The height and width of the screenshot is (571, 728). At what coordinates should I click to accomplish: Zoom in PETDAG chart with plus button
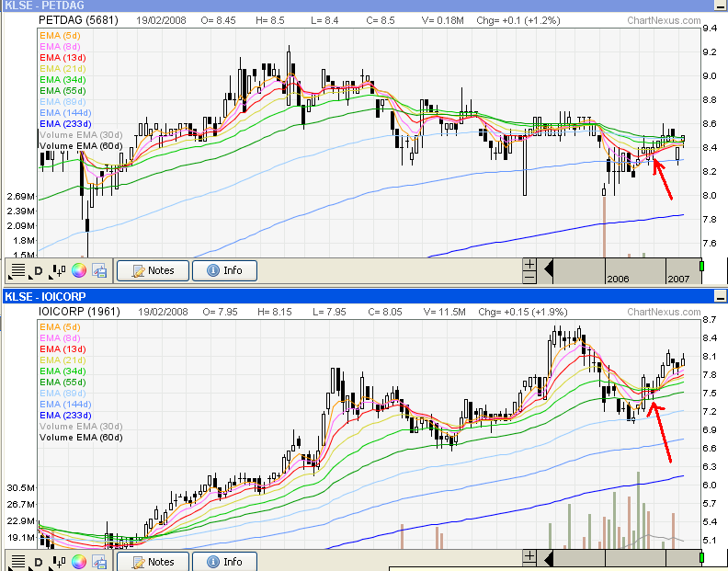pyautogui.click(x=529, y=264)
